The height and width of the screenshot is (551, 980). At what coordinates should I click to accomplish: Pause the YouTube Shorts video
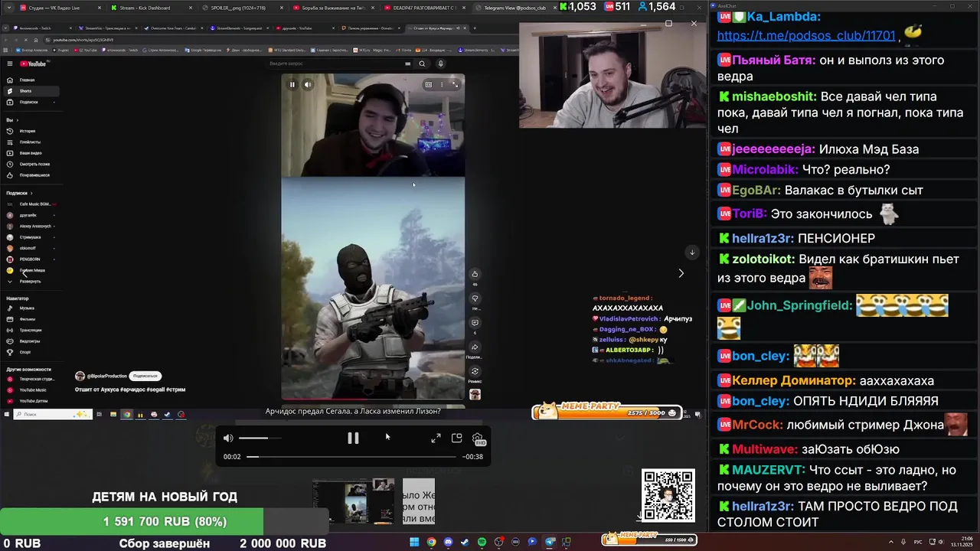coord(292,85)
